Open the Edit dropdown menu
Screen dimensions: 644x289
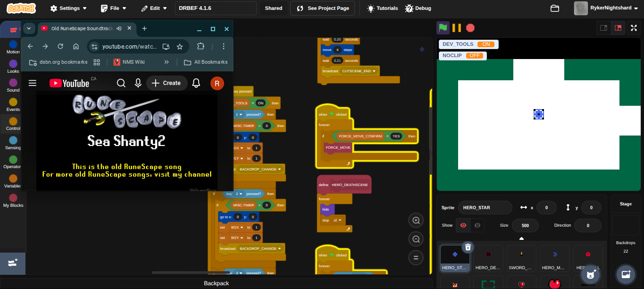point(154,8)
